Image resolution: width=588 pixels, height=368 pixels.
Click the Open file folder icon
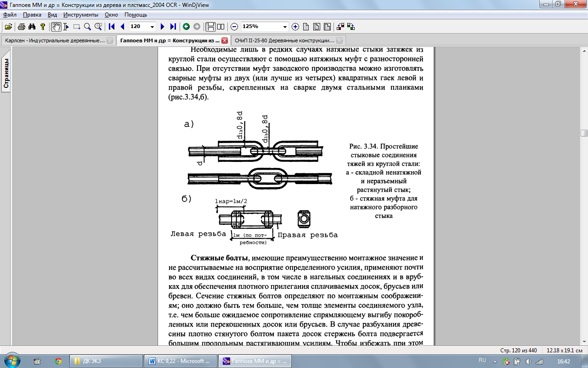tap(8, 27)
